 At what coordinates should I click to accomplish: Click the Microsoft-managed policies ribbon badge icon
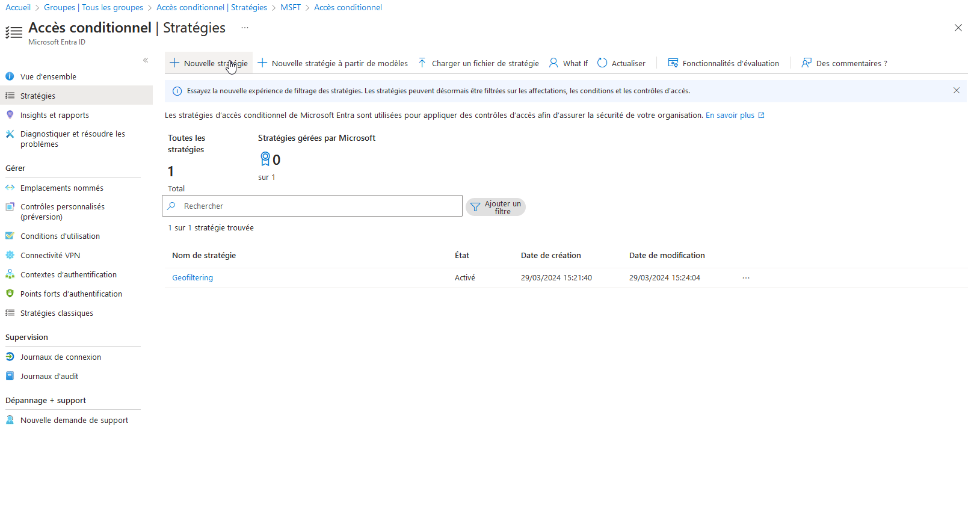click(x=265, y=159)
